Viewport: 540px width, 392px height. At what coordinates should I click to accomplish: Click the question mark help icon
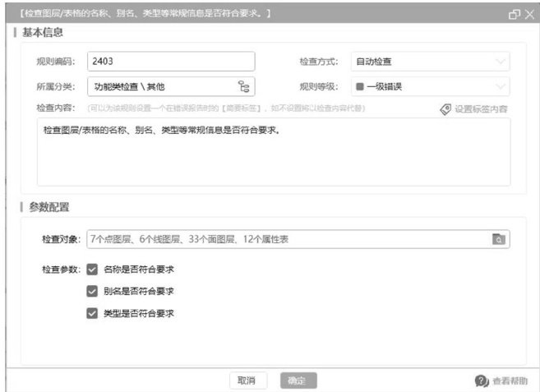coord(482,381)
